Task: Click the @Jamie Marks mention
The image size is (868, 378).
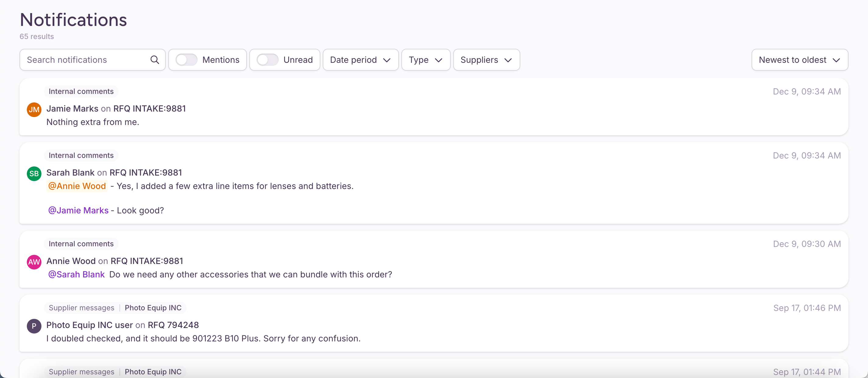Action: click(78, 210)
